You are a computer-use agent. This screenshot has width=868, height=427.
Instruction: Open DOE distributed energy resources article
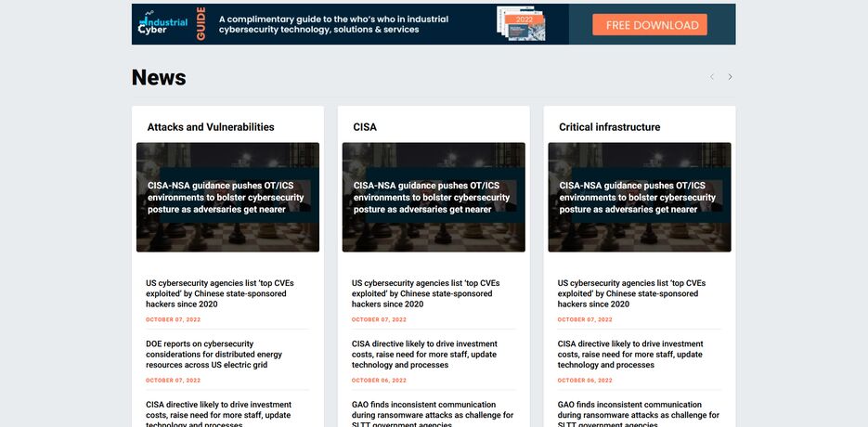[214, 355]
